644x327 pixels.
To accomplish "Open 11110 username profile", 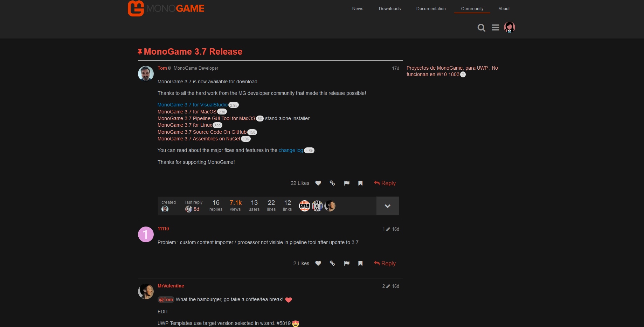I will tap(163, 229).
